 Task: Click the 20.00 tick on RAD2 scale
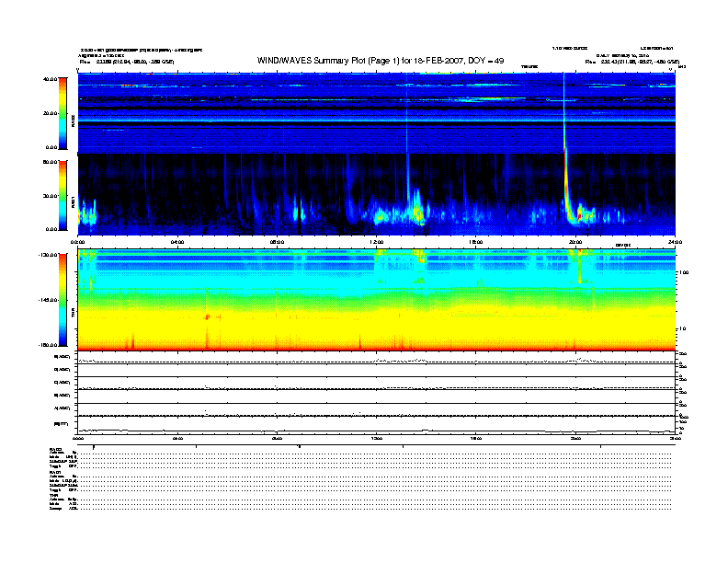(x=50, y=113)
